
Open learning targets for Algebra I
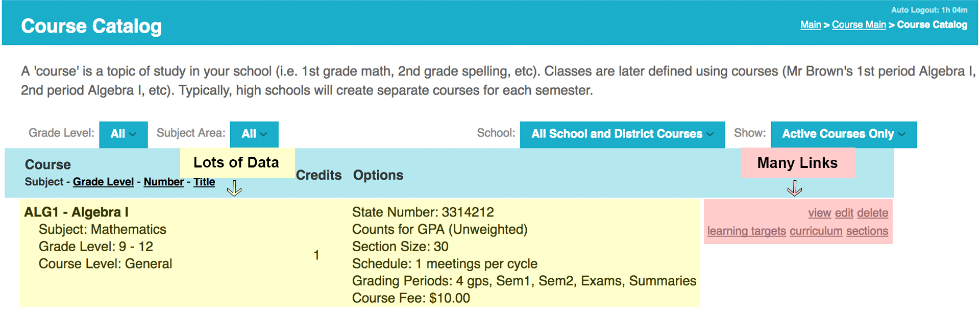tap(747, 231)
